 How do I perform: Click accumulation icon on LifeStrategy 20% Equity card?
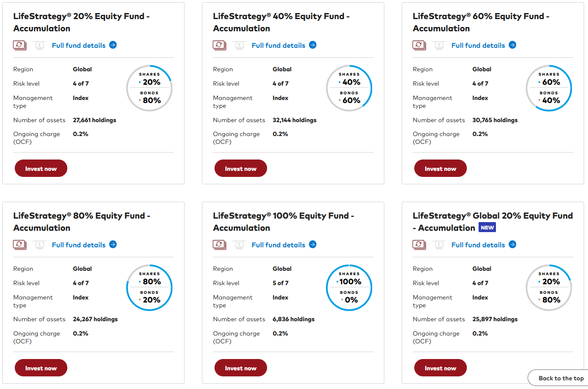[20, 45]
